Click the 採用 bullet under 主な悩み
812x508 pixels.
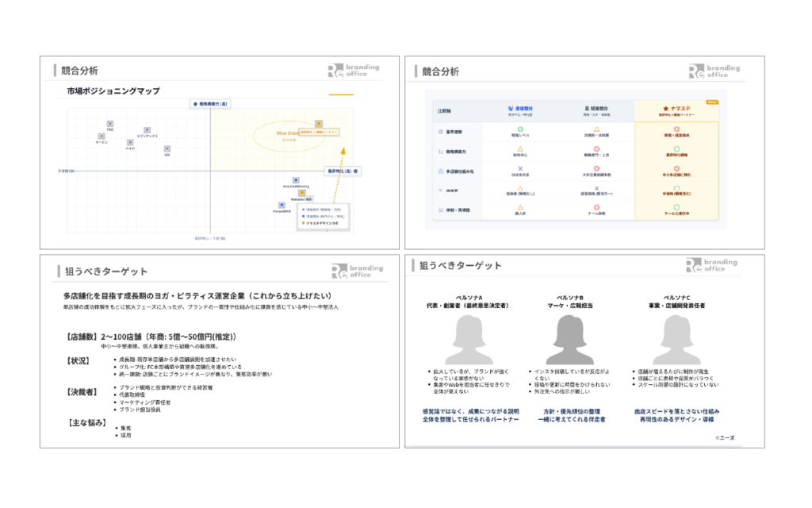126,436
